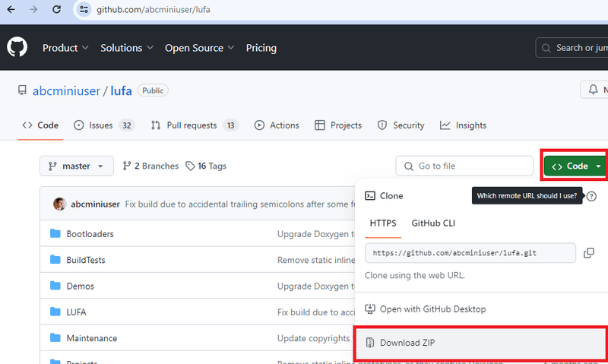
Task: Open the Issues tab
Action: point(104,125)
